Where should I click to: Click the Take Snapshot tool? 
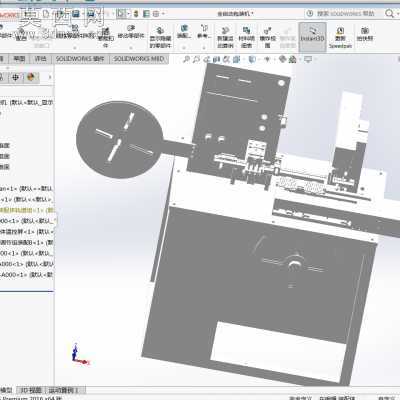point(365,34)
